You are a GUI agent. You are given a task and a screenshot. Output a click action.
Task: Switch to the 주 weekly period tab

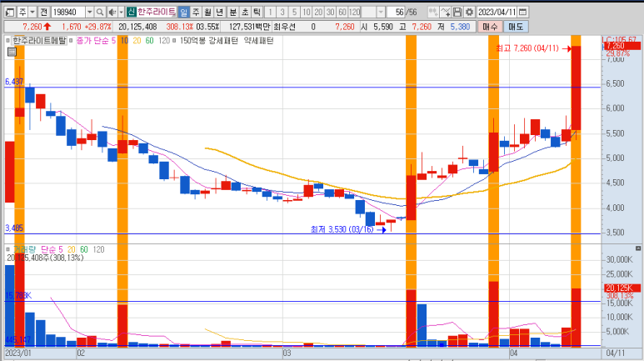click(196, 12)
